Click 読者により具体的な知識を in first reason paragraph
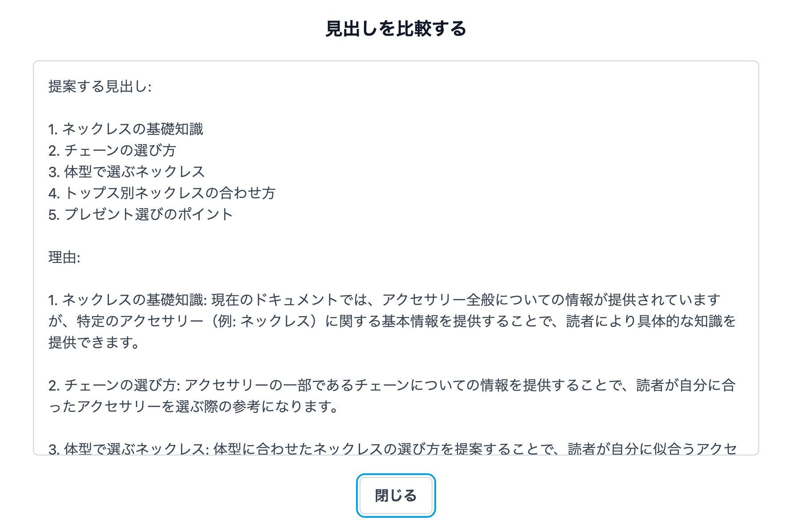The height and width of the screenshot is (532, 793). coord(651,321)
